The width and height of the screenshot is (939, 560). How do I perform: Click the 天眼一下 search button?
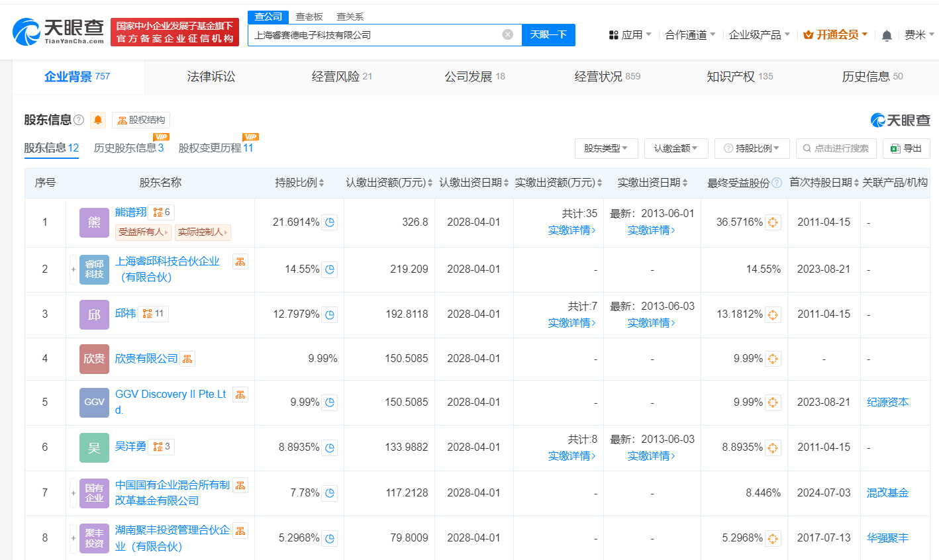click(x=548, y=34)
